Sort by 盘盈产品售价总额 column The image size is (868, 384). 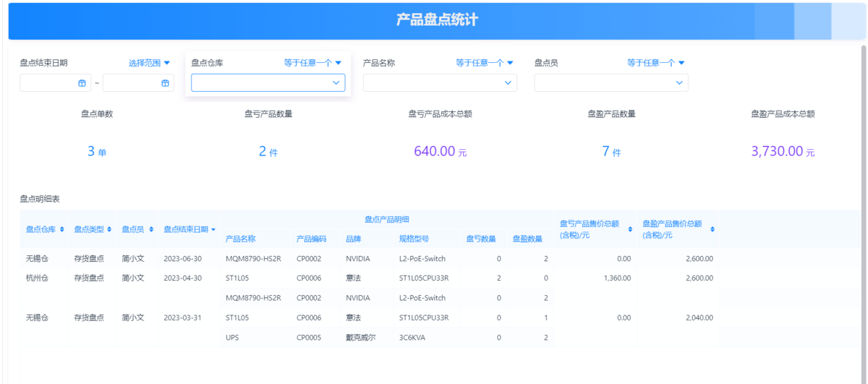(x=712, y=229)
